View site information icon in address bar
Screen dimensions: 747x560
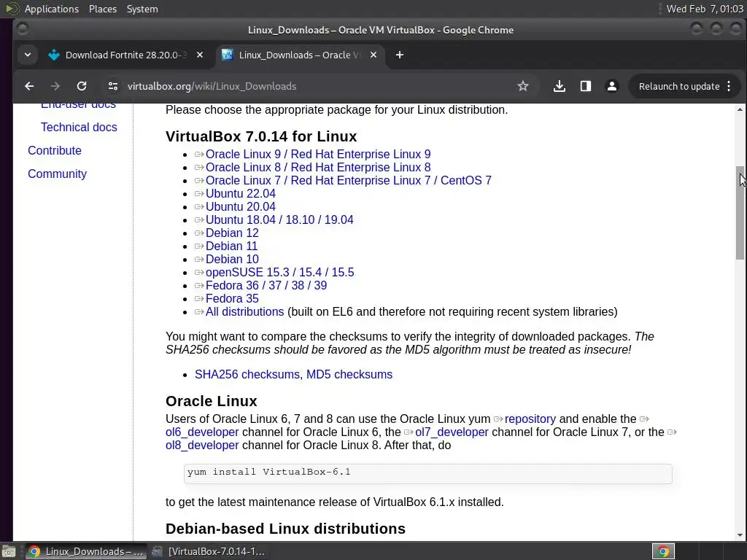[x=113, y=86]
